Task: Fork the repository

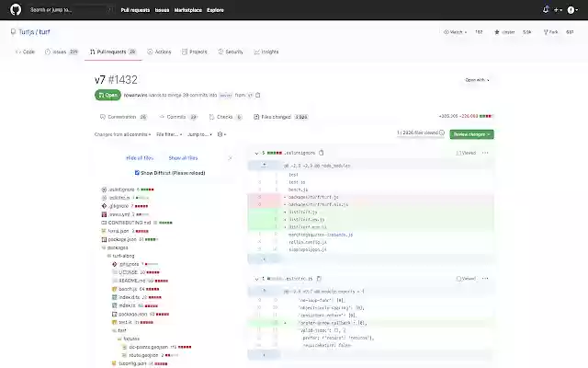Action: (551, 32)
